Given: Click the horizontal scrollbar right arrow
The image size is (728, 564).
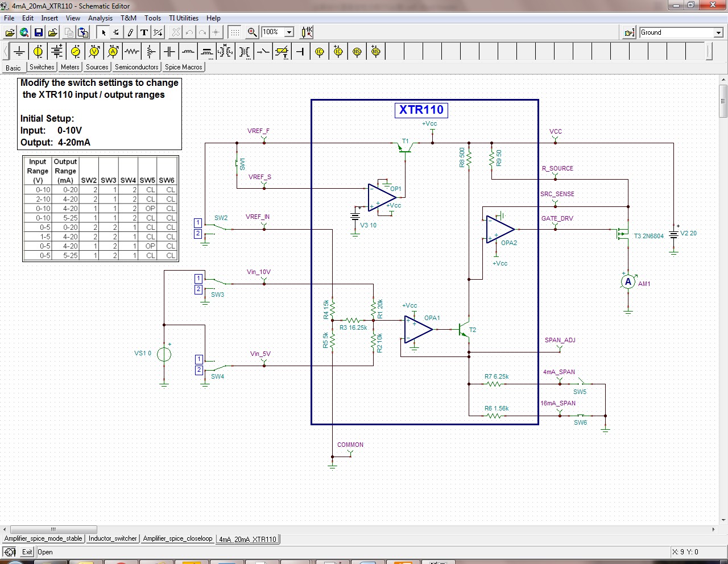Looking at the screenshot, I should coord(713,529).
